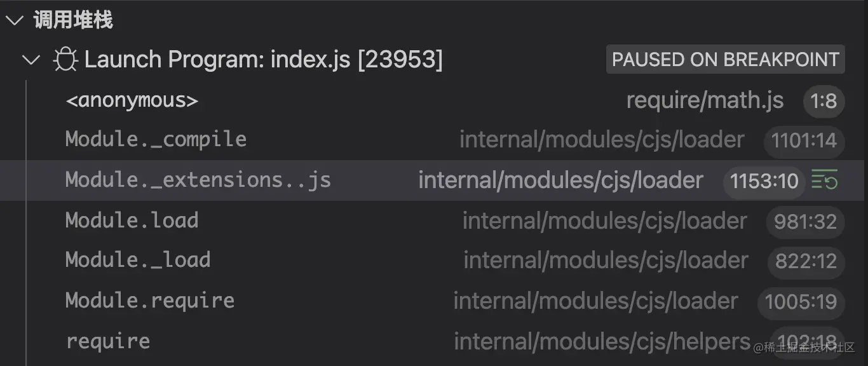Select the Module._extensions..js frame name

tap(198, 180)
